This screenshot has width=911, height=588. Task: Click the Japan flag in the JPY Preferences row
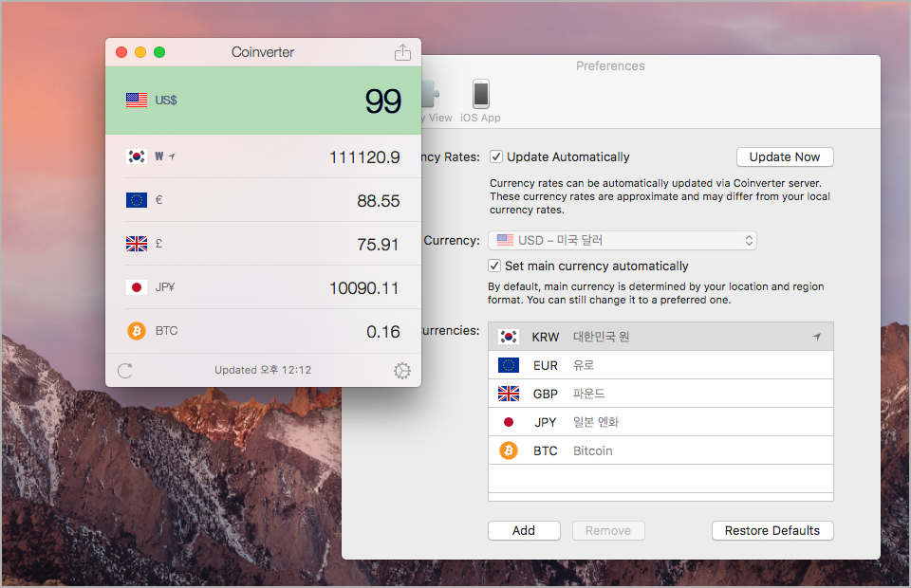(509, 422)
